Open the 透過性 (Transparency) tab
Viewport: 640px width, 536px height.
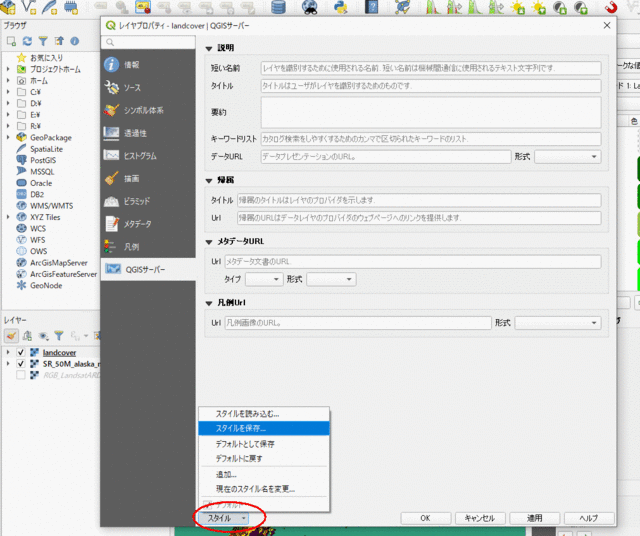[148, 133]
